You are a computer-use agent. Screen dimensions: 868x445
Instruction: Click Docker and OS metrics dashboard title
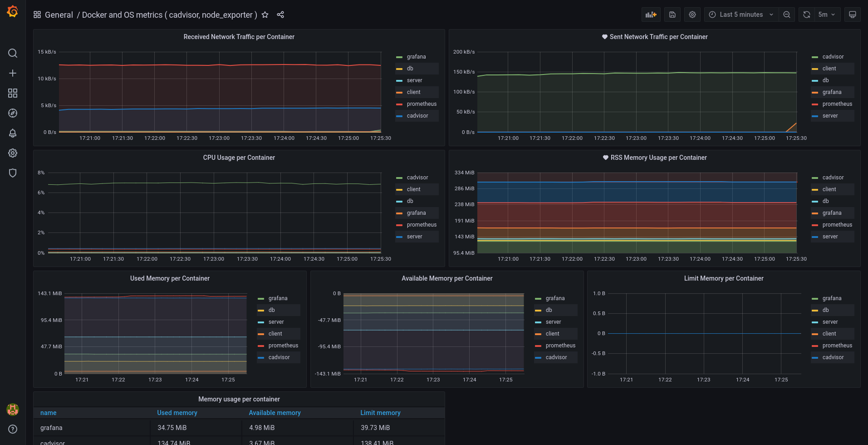point(169,15)
